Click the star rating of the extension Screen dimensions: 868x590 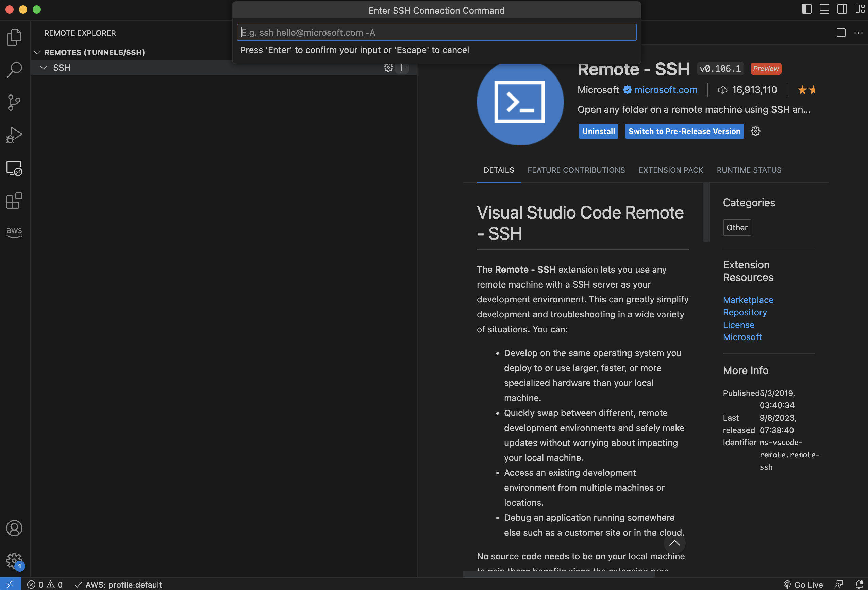click(x=806, y=90)
